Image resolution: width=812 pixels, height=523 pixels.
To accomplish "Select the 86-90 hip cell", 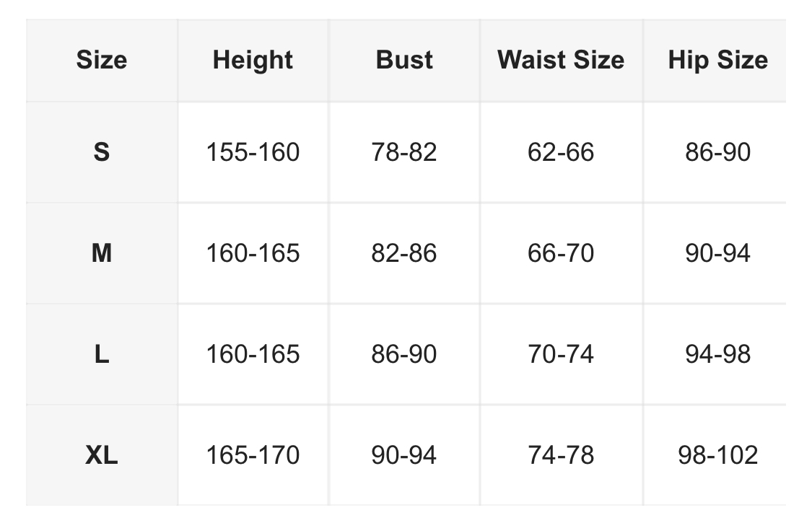I will click(717, 152).
